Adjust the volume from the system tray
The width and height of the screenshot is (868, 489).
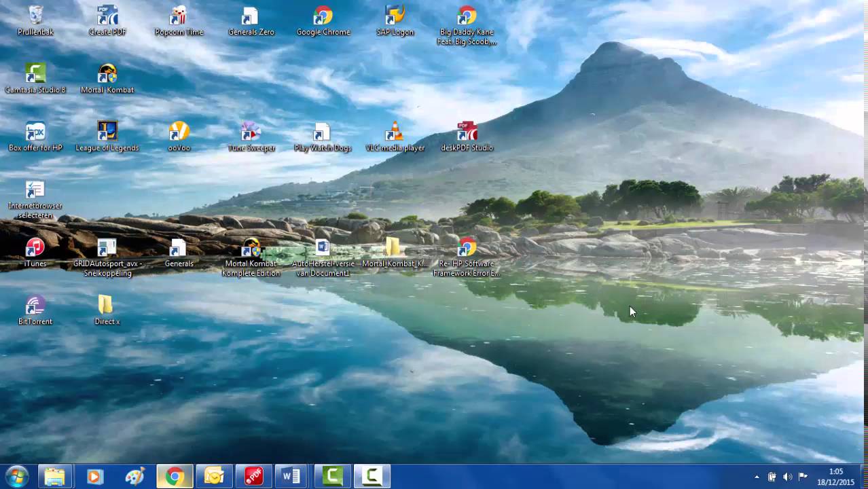pyautogui.click(x=788, y=476)
